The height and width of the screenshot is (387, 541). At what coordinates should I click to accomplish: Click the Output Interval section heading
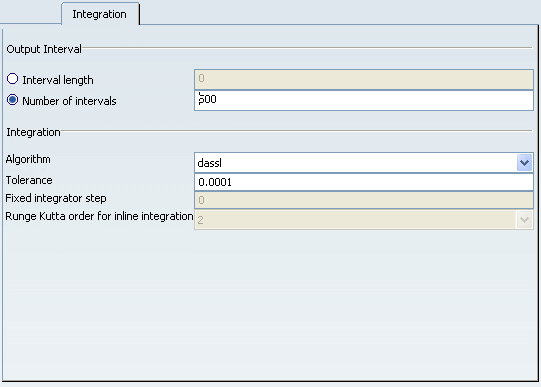(44, 49)
